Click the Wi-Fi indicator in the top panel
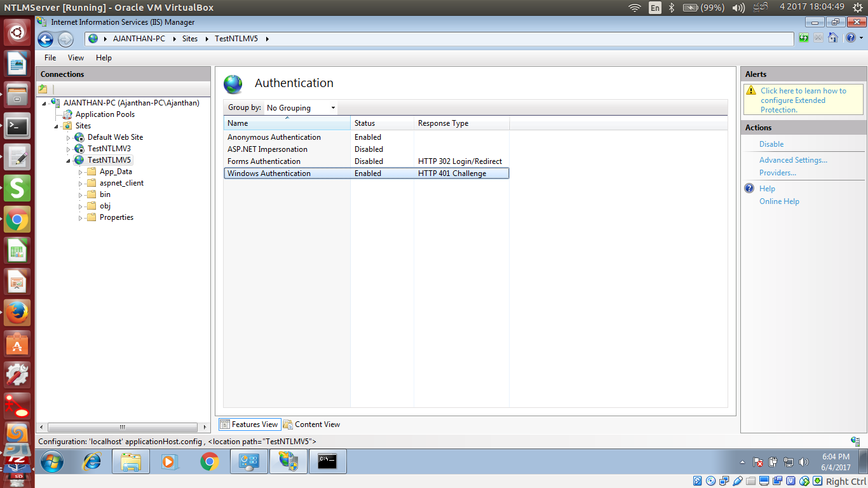The image size is (868, 488). (634, 8)
